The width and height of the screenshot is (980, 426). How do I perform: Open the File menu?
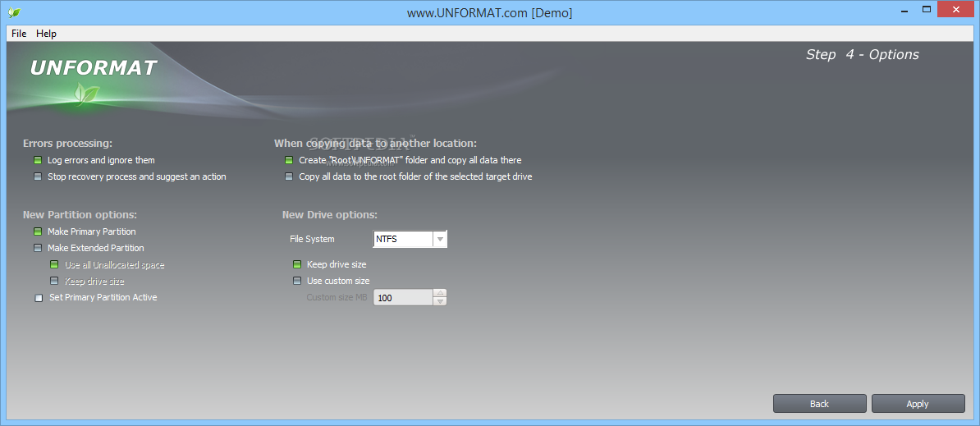[19, 34]
